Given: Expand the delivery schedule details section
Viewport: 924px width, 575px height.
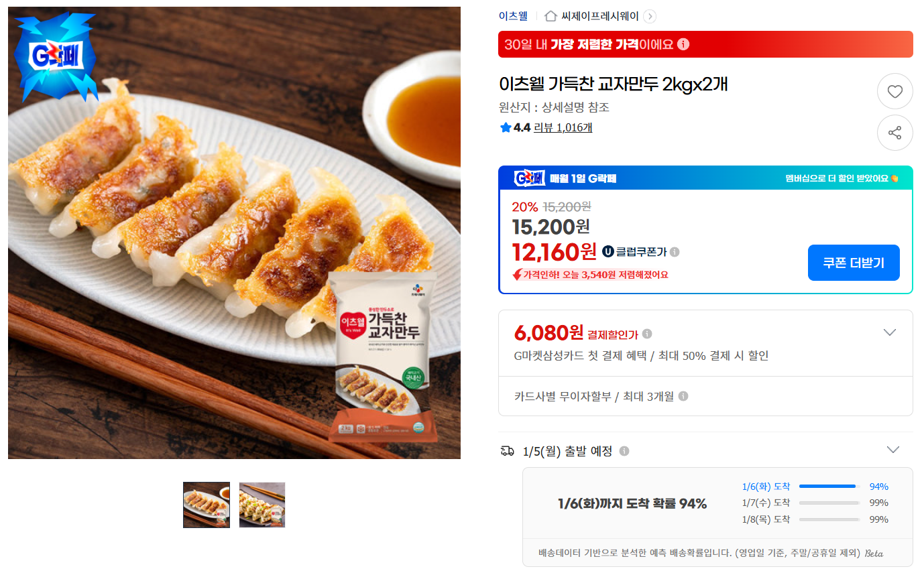Looking at the screenshot, I should 892,449.
